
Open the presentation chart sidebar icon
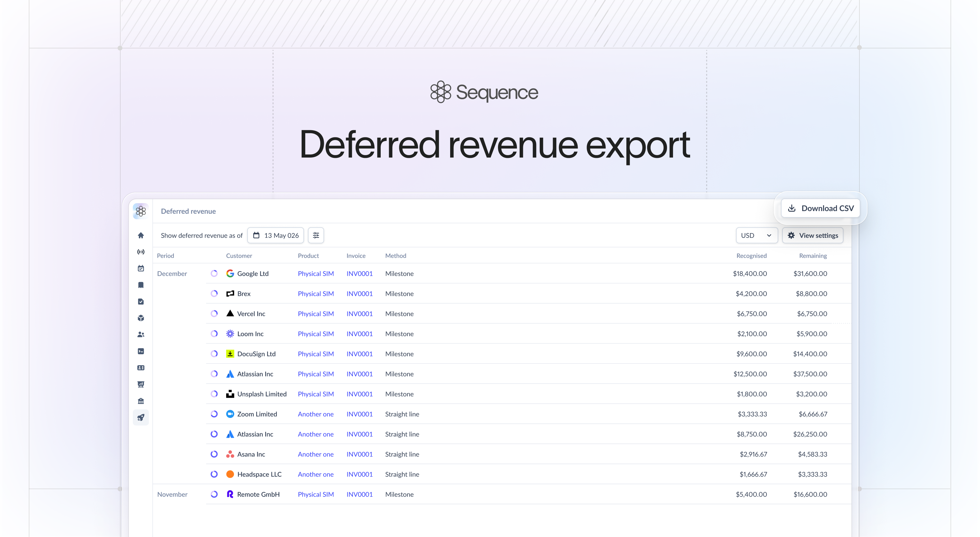[x=141, y=385]
